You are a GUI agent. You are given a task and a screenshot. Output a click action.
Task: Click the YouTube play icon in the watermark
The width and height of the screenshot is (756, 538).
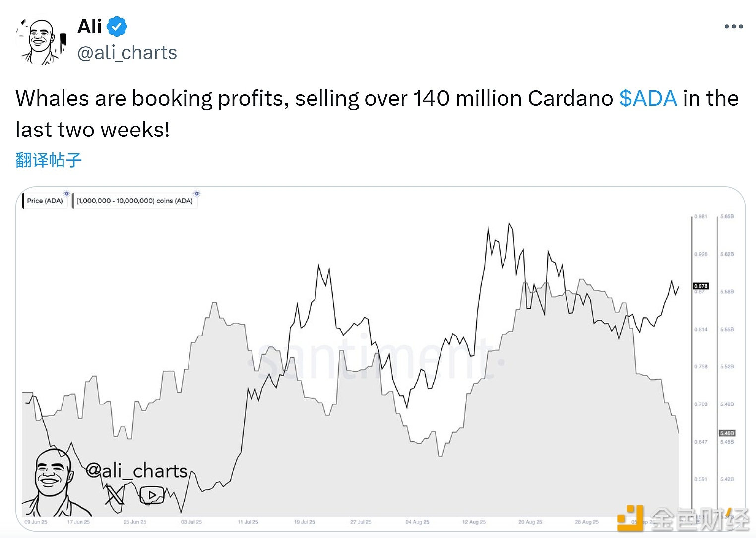(x=152, y=495)
